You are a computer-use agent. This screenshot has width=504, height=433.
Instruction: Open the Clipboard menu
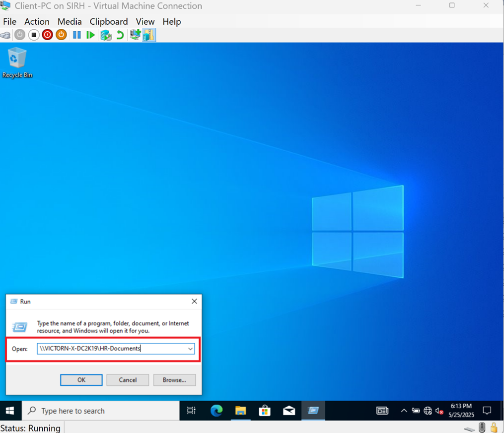[109, 21]
